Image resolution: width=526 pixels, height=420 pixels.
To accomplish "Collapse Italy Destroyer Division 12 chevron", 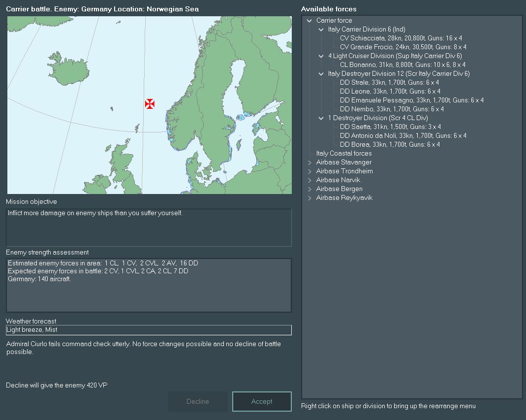I will (321, 74).
